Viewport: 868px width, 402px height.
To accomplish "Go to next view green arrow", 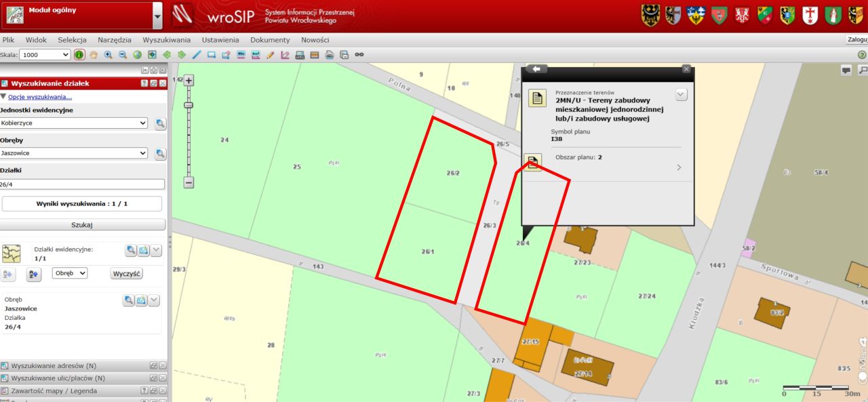I will pyautogui.click(x=182, y=55).
